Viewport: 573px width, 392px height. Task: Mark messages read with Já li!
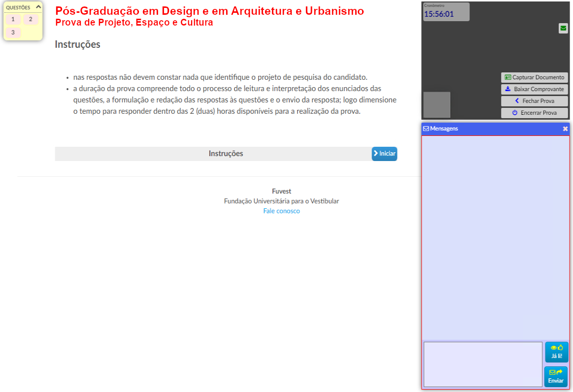pos(556,352)
